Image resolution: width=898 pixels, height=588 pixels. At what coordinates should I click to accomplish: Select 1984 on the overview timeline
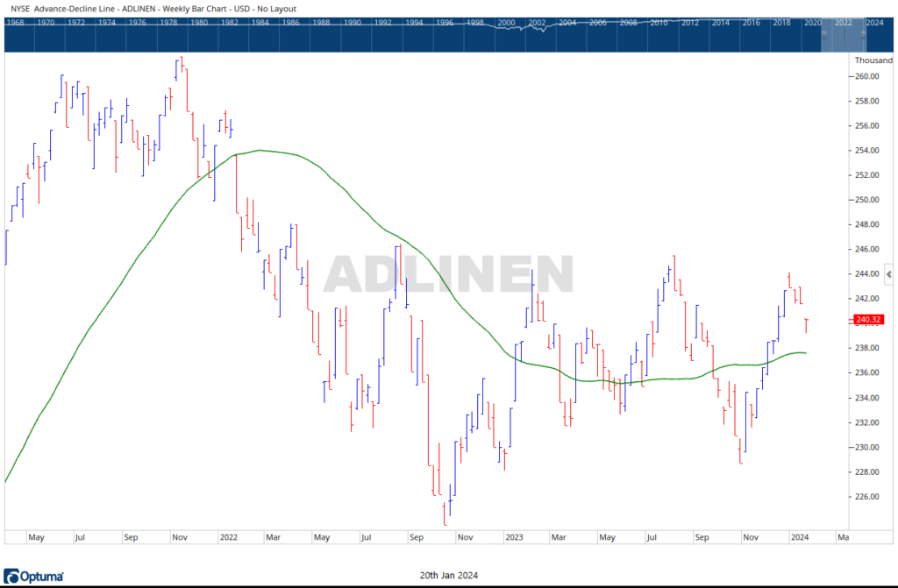click(x=260, y=22)
